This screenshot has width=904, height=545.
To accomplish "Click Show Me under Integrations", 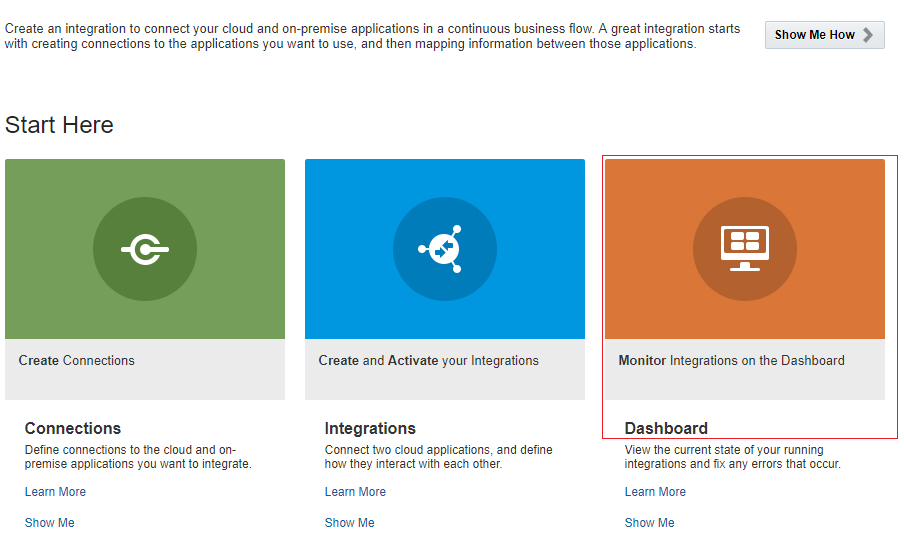I will point(350,523).
